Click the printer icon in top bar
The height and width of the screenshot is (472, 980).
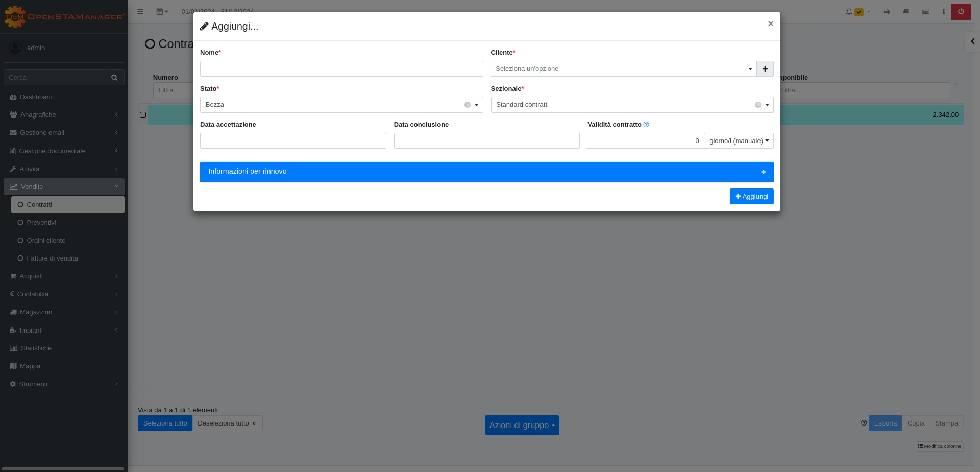(x=886, y=12)
